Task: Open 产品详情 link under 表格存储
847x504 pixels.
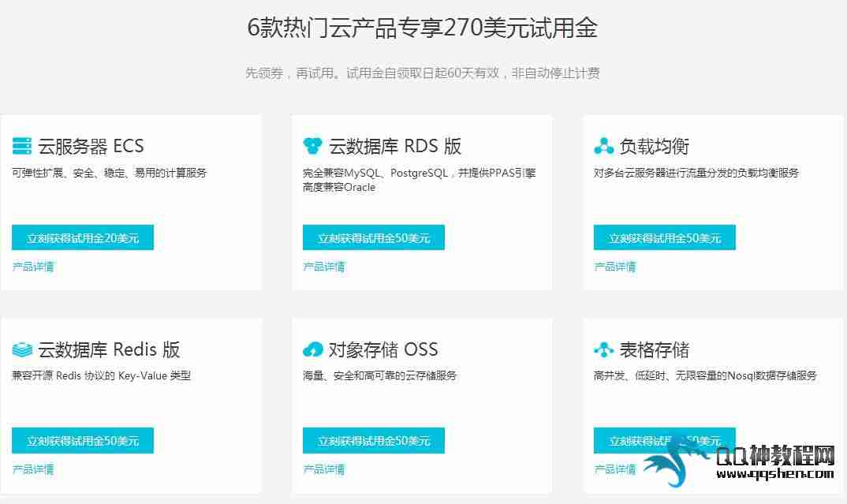Action: [614, 469]
